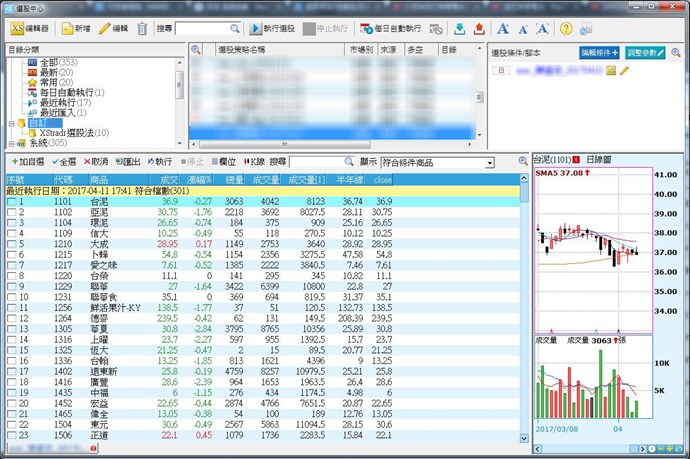690x459 pixels.
Task: Tick the checkbox for 台泥 1101
Action: (x=11, y=202)
